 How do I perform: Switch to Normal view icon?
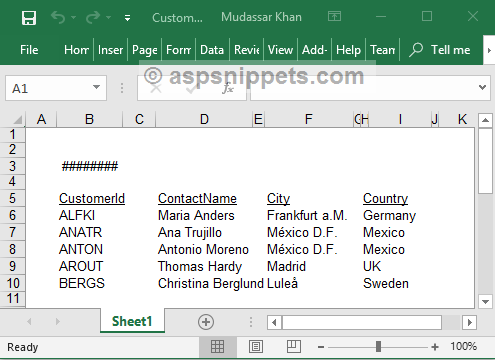coord(217,347)
